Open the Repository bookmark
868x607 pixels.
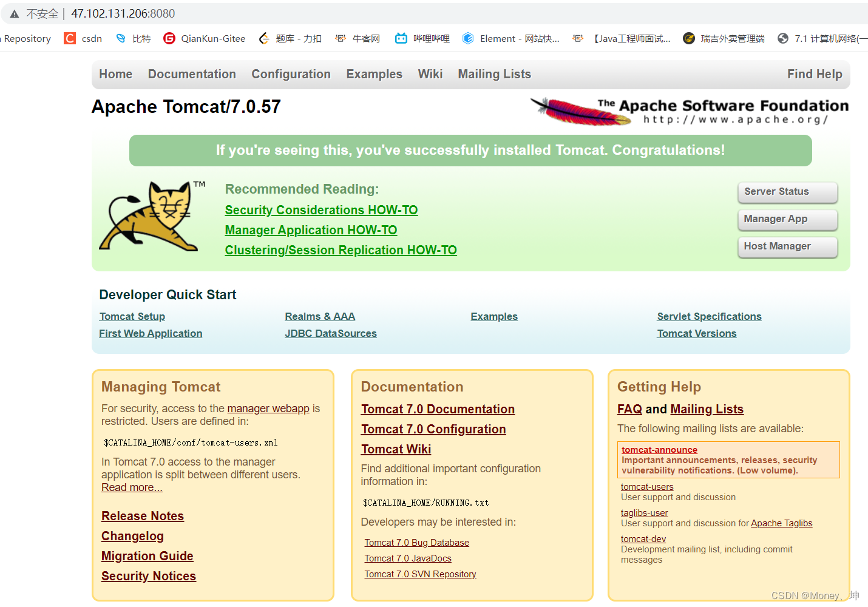pyautogui.click(x=25, y=38)
